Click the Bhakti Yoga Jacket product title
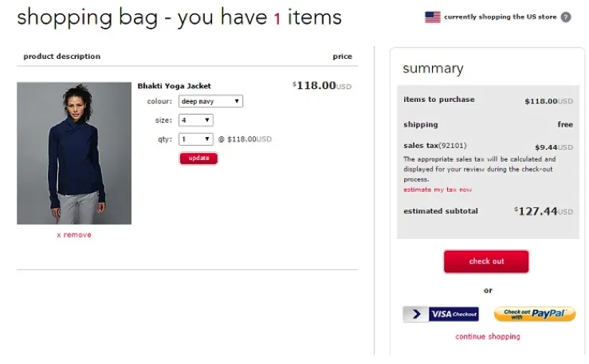The width and height of the screenshot is (589, 364). tap(174, 86)
